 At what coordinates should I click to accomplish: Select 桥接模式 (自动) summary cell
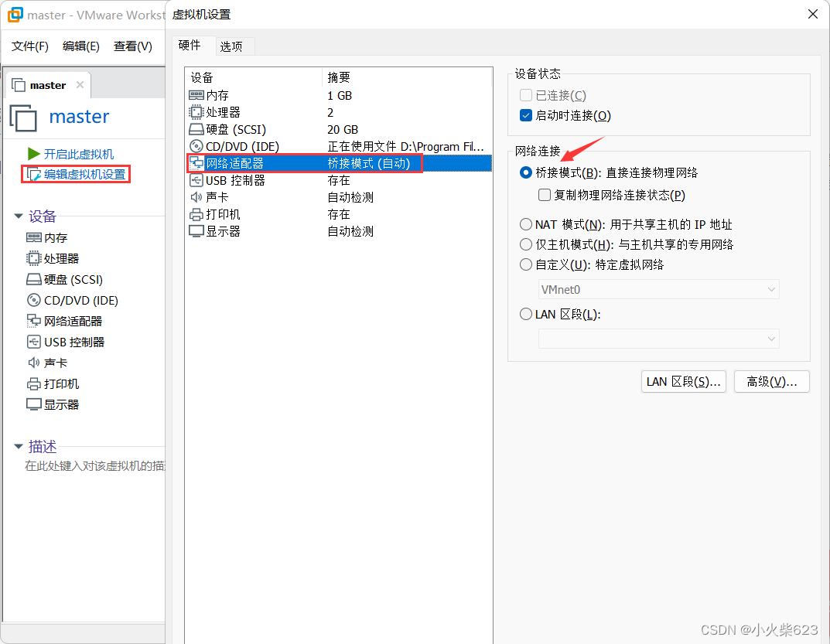coord(369,163)
